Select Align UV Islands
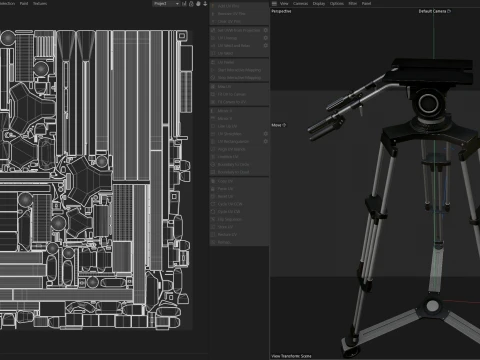This screenshot has width=480, height=360. coord(239,149)
